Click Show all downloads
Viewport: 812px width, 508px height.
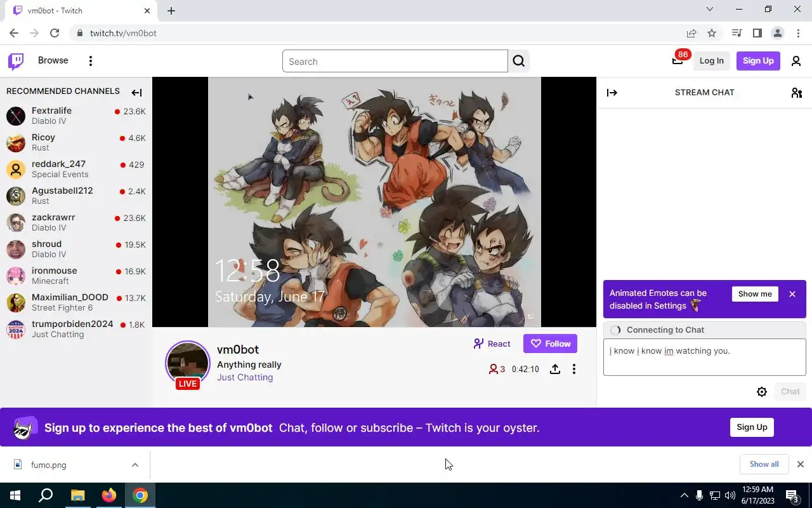[x=764, y=464]
